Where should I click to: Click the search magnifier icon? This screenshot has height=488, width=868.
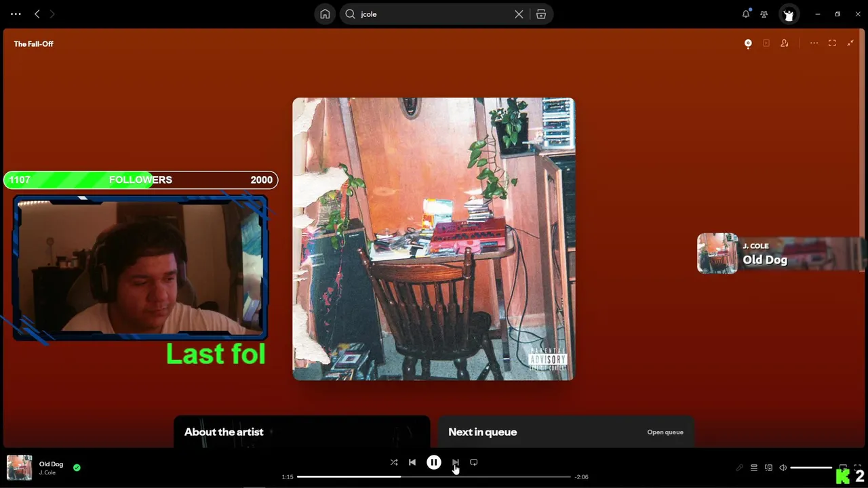pos(350,14)
